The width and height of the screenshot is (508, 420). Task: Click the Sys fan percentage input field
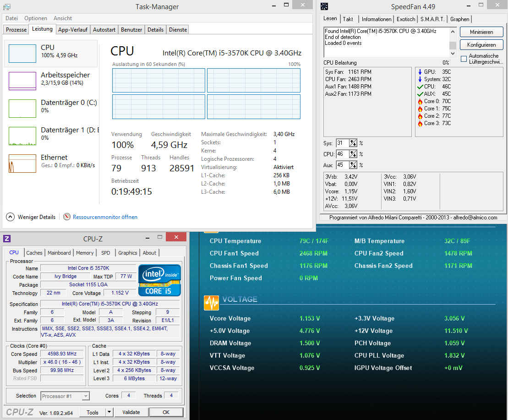pyautogui.click(x=342, y=143)
